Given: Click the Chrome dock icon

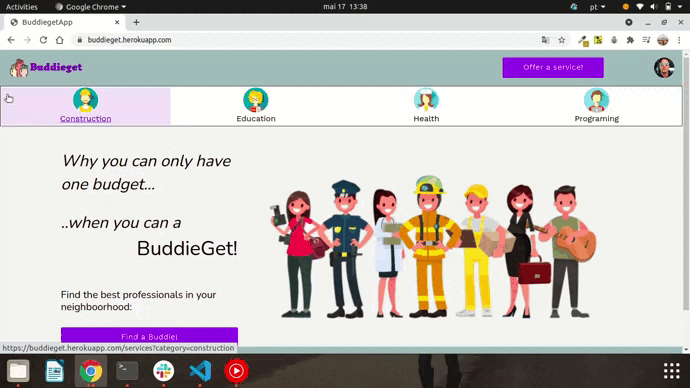Looking at the screenshot, I should point(91,371).
